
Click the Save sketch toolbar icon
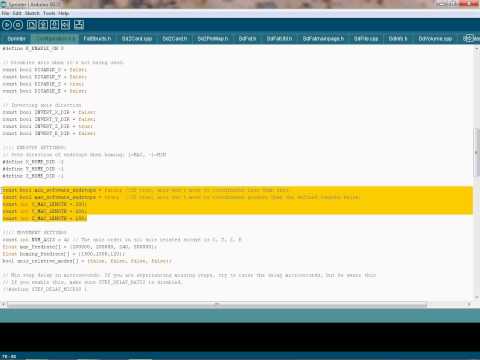pos(54,25)
